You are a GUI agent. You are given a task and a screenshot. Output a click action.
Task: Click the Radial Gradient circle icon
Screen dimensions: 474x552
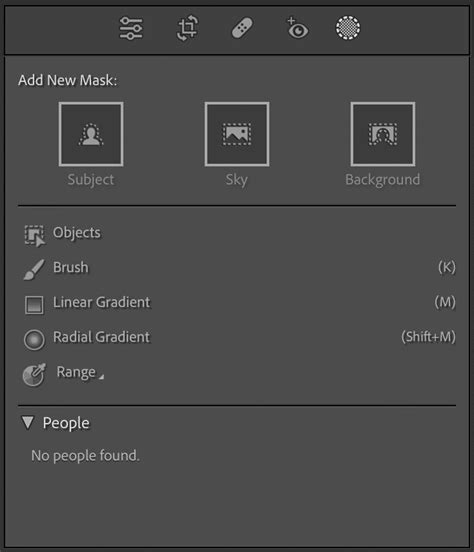pyautogui.click(x=34, y=339)
